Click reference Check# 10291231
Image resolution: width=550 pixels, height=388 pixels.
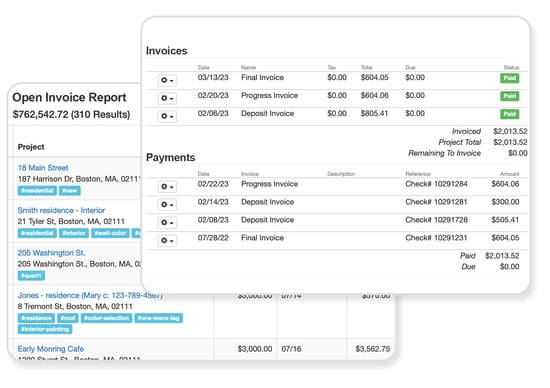point(436,238)
